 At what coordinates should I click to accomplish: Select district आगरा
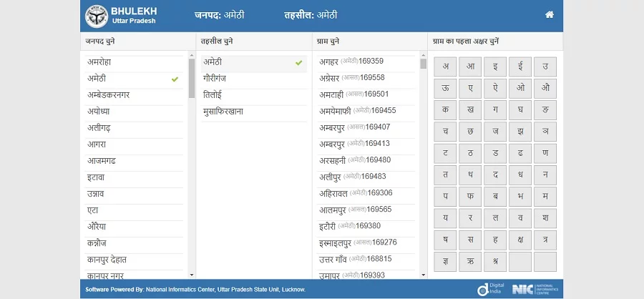tap(134, 144)
